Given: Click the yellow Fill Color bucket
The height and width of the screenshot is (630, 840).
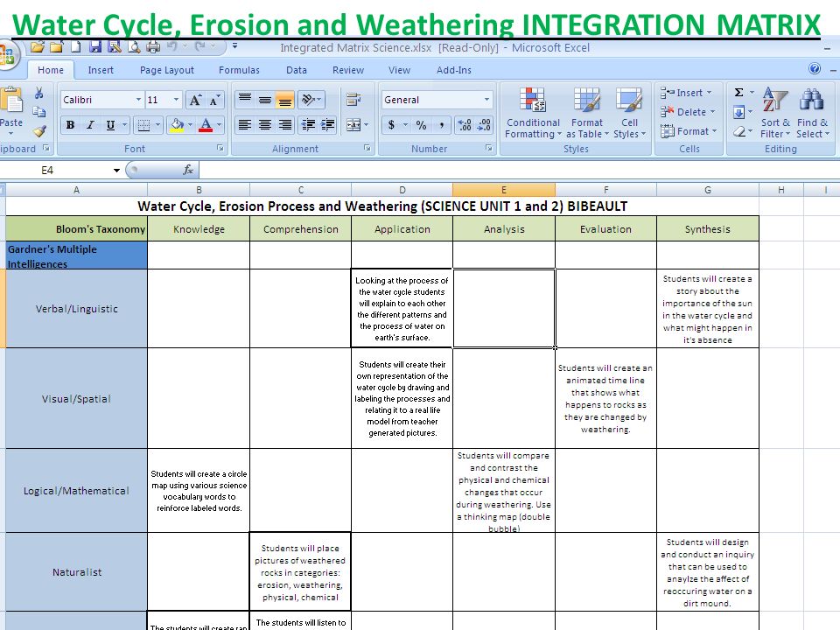Looking at the screenshot, I should tap(176, 125).
